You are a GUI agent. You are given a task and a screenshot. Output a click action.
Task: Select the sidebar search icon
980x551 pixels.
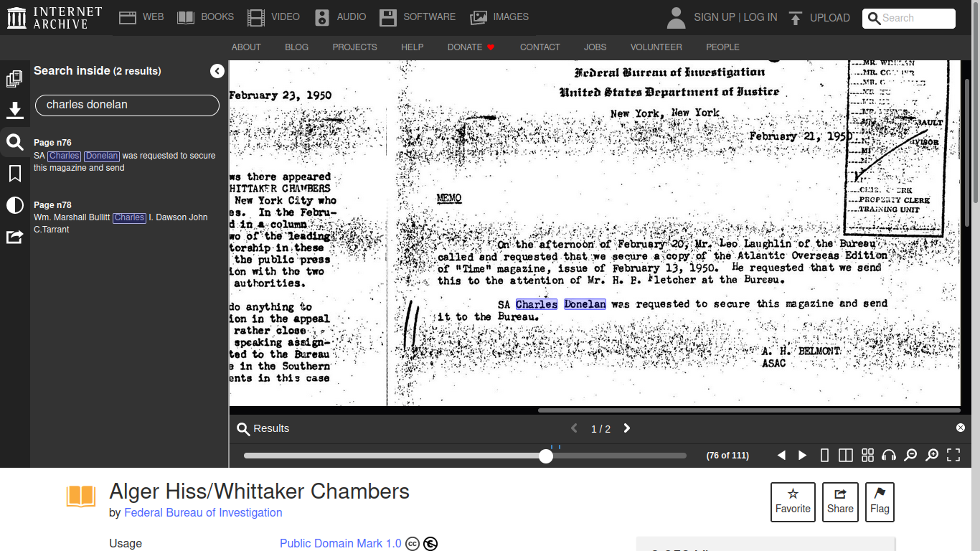(14, 142)
